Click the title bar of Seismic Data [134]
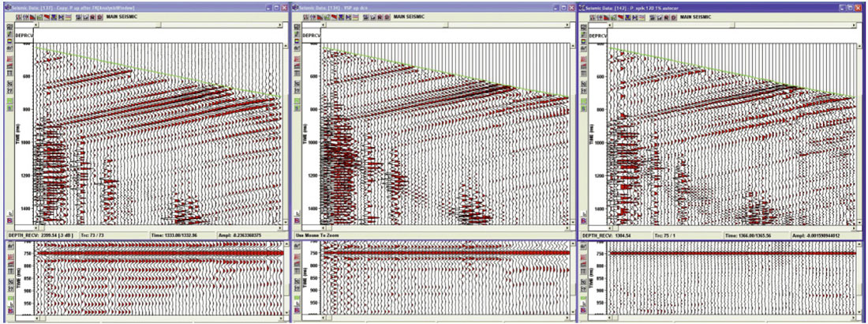The image size is (868, 324). (x=433, y=8)
